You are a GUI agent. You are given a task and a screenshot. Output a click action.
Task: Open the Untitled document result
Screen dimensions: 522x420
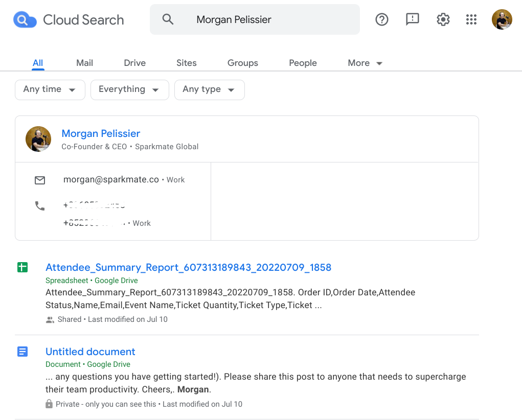coord(90,352)
